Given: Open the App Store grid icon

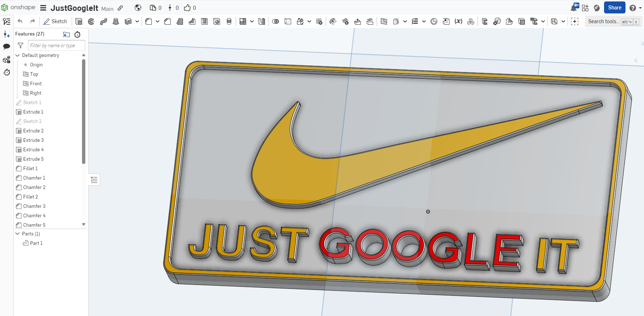Looking at the screenshot, I should tap(585, 8).
